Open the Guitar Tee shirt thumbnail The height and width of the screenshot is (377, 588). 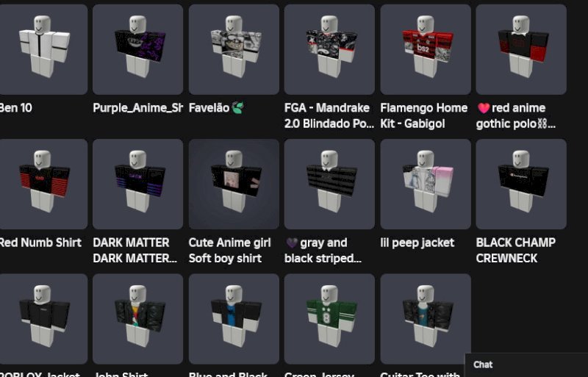click(x=426, y=318)
